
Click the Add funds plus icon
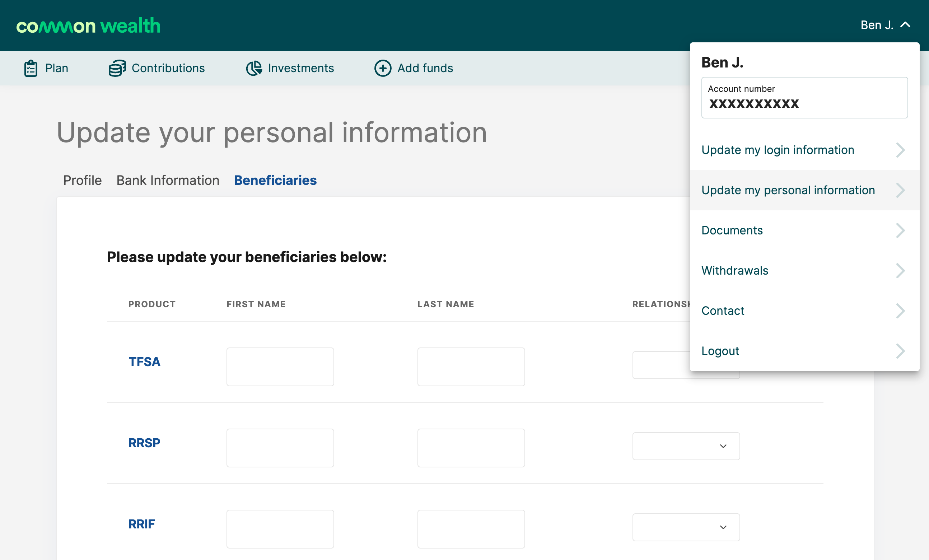tap(383, 68)
